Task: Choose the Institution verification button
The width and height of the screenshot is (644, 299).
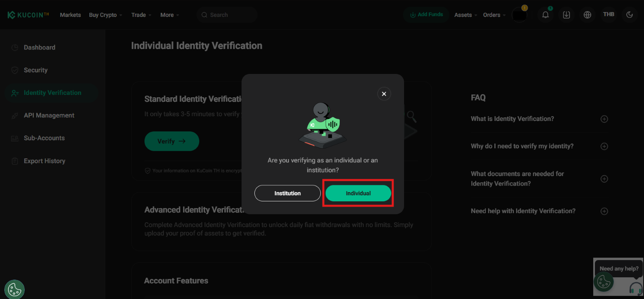Action: pos(287,193)
